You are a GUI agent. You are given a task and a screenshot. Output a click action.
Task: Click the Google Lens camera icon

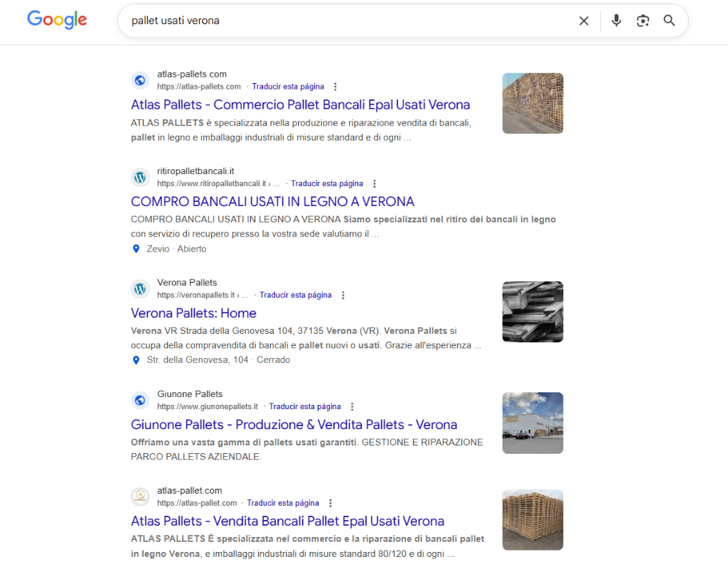[643, 21]
